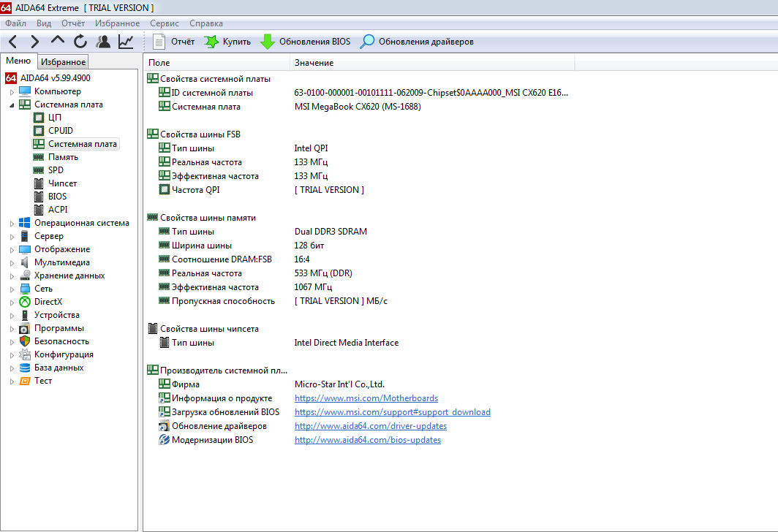Screen dimensions: 778x532
Task: Click the Refresh toolbar icon
Action: pyautogui.click(x=80, y=42)
